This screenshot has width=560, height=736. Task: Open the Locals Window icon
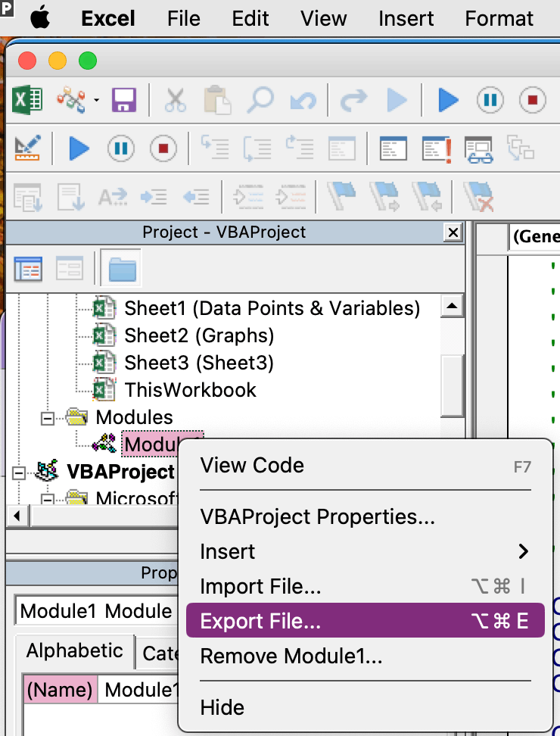coord(393,148)
